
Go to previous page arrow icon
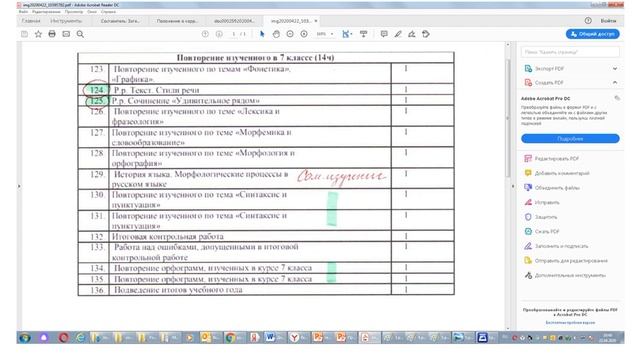tap(205, 34)
